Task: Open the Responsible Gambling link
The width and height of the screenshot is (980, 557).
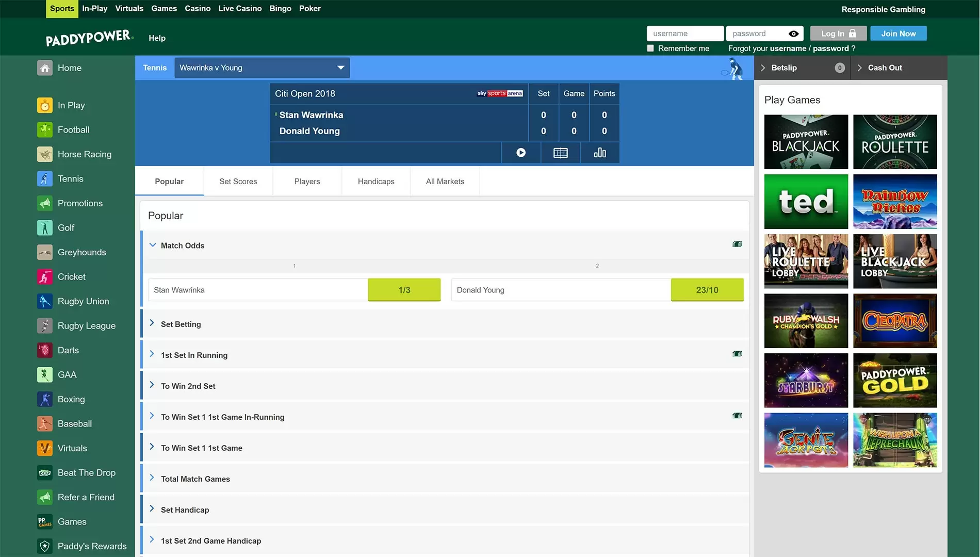Action: [884, 9]
